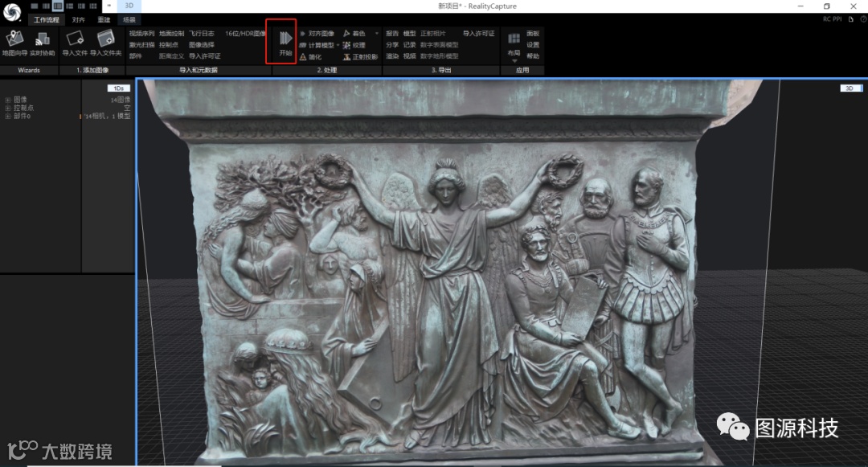Screen dimensions: 868x467
Task: Click the 3D view label in viewport corner
Action: pyautogui.click(x=850, y=88)
